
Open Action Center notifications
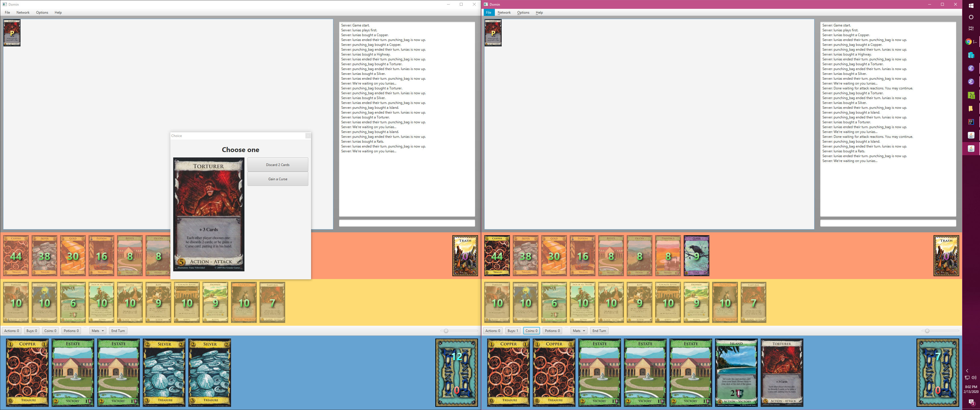pyautogui.click(x=971, y=402)
